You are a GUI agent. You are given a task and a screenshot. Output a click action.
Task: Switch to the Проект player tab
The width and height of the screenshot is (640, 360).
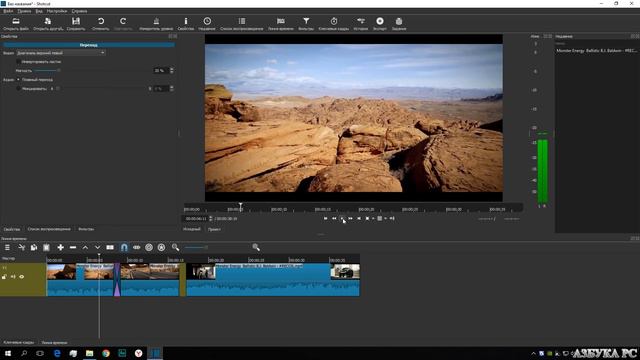coord(214,229)
